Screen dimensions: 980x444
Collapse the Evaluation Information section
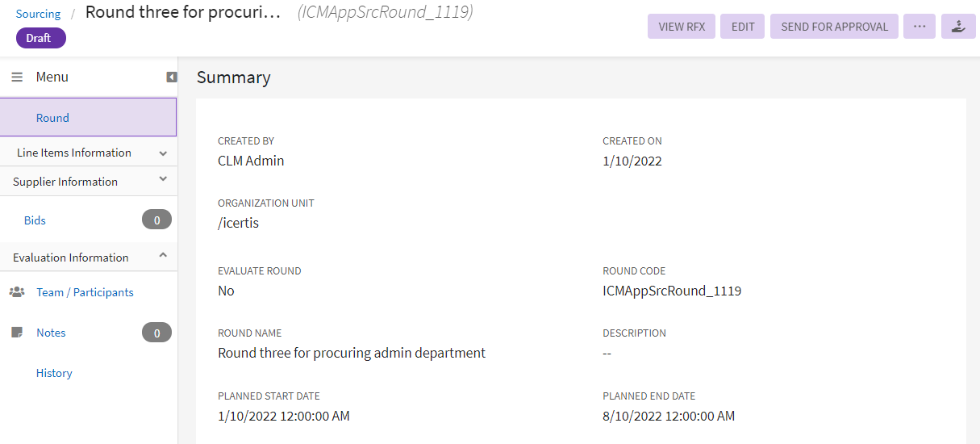click(x=163, y=255)
